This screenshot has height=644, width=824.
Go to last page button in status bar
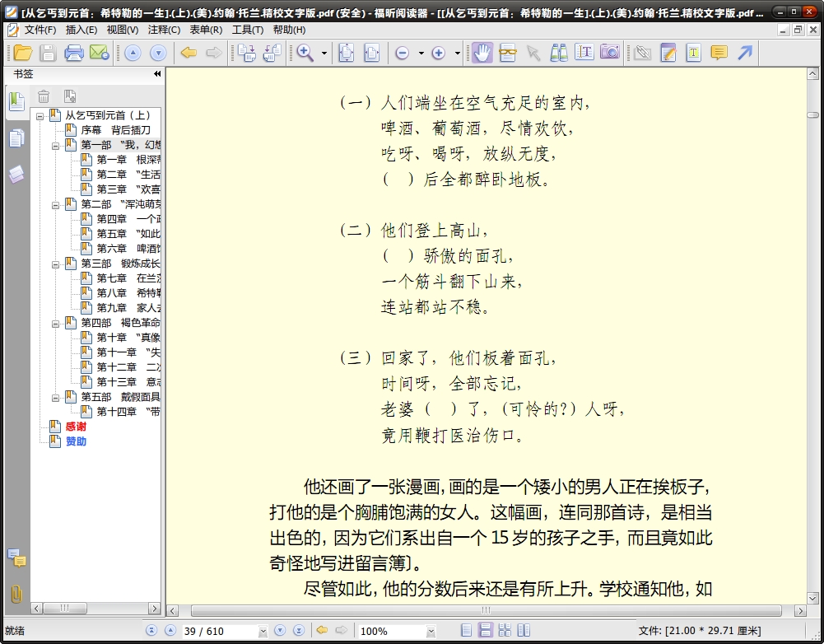pos(299,630)
